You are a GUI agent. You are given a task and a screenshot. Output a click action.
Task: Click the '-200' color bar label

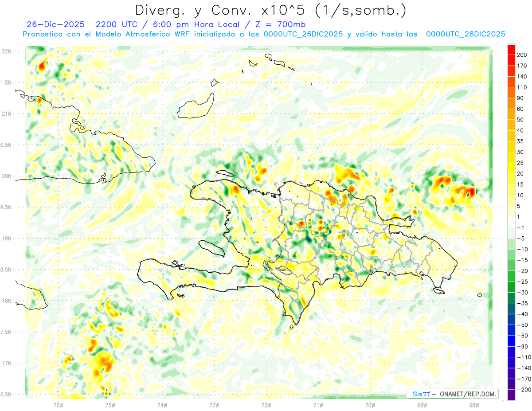coord(524,389)
